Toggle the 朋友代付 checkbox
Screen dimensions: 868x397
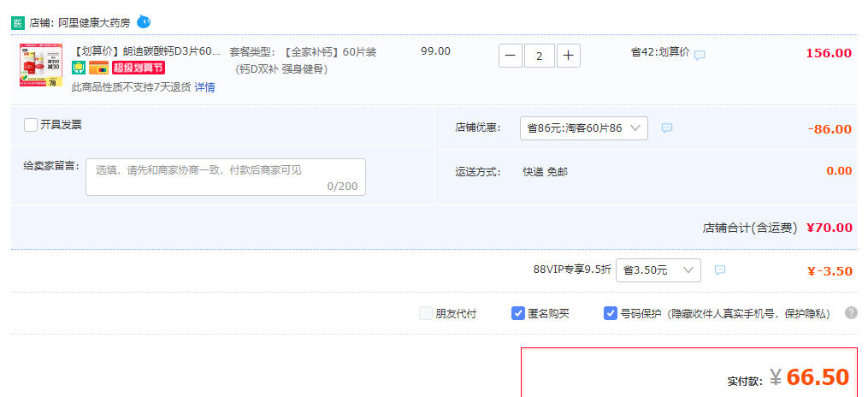click(x=426, y=313)
